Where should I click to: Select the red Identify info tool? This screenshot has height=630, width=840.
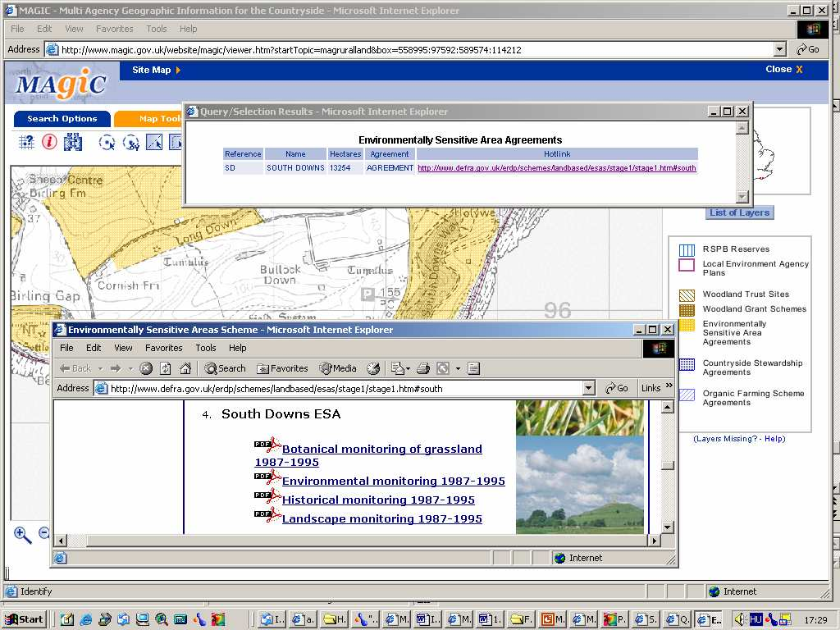(x=50, y=143)
